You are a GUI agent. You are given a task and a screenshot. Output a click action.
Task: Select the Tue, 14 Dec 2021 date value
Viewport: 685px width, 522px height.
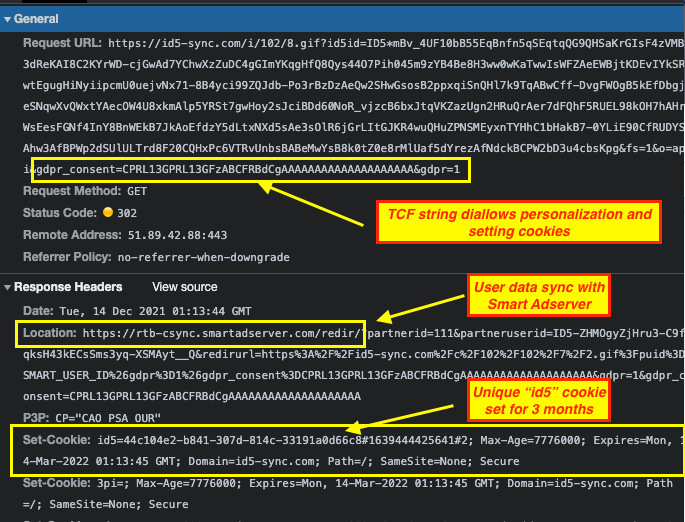[x=155, y=311]
